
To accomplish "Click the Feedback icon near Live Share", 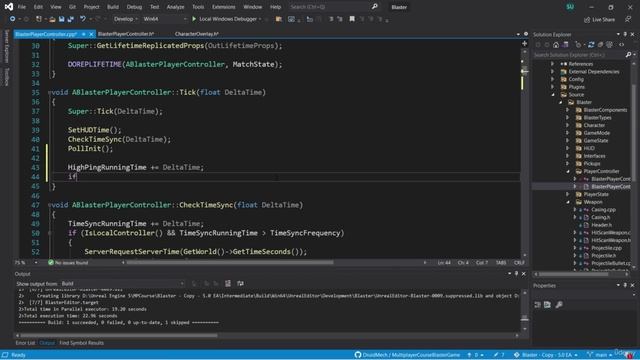I will coord(628,19).
